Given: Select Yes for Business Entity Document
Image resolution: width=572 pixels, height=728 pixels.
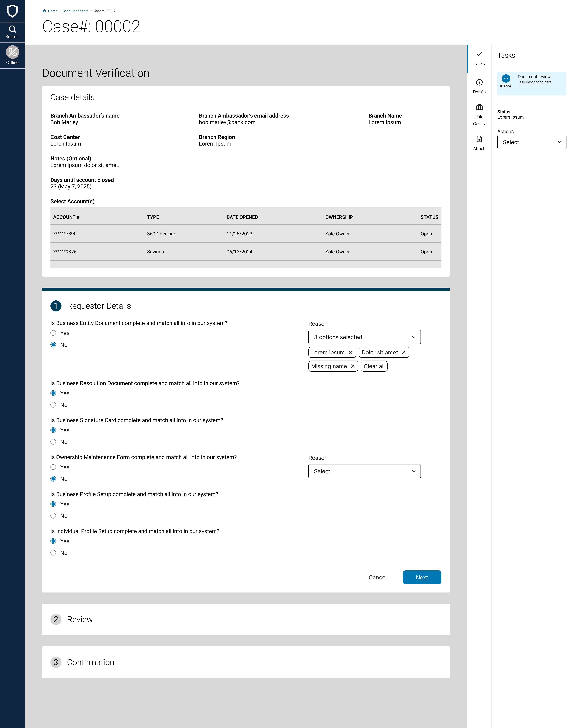Looking at the screenshot, I should [x=53, y=333].
